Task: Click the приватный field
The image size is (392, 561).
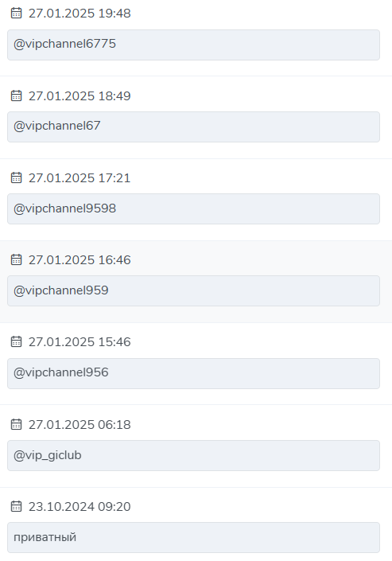Action: (193, 537)
